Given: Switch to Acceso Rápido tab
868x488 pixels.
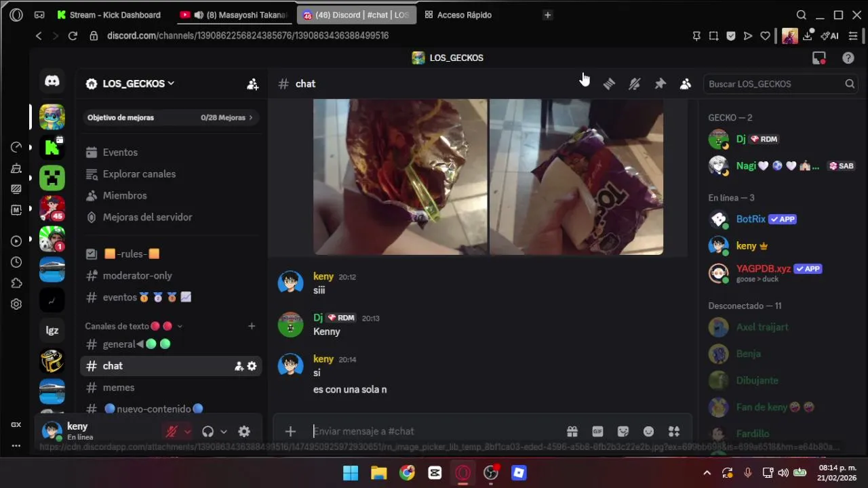Looking at the screenshot, I should click(x=465, y=15).
